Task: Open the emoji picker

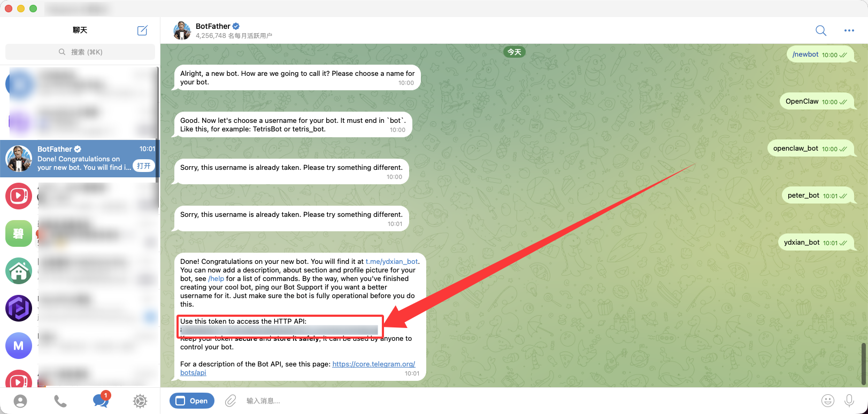Action: click(x=827, y=401)
